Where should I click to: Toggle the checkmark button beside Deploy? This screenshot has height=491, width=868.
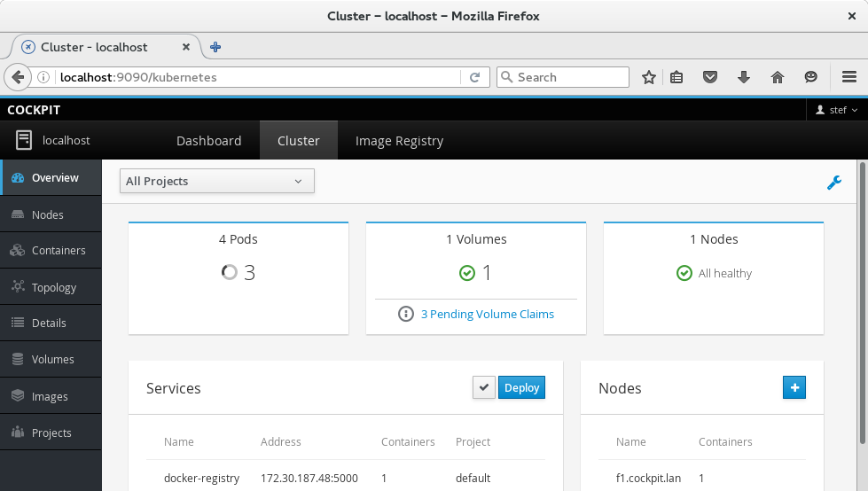[x=483, y=387]
